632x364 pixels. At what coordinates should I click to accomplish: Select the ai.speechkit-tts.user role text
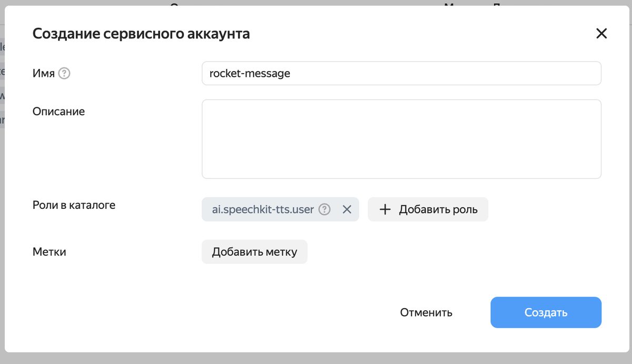263,209
